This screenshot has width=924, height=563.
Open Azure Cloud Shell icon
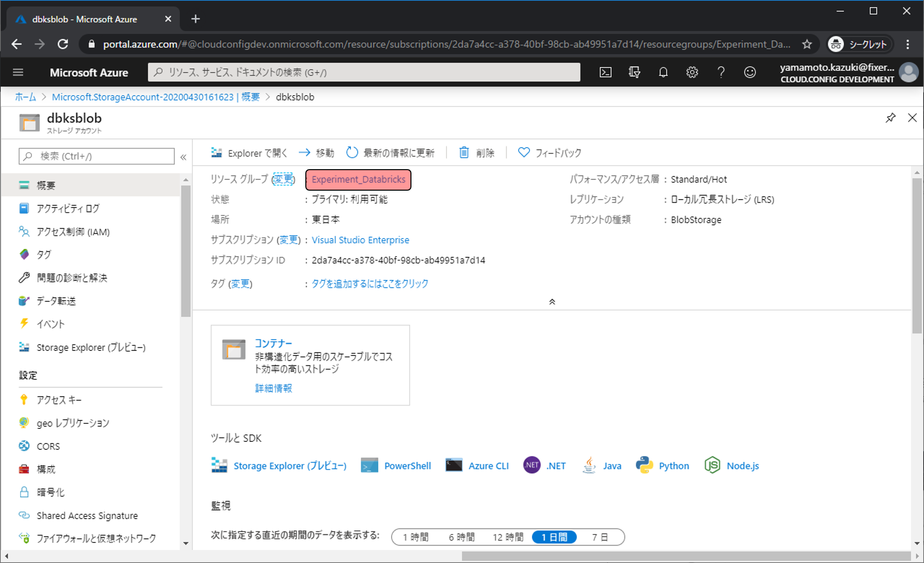pos(606,73)
